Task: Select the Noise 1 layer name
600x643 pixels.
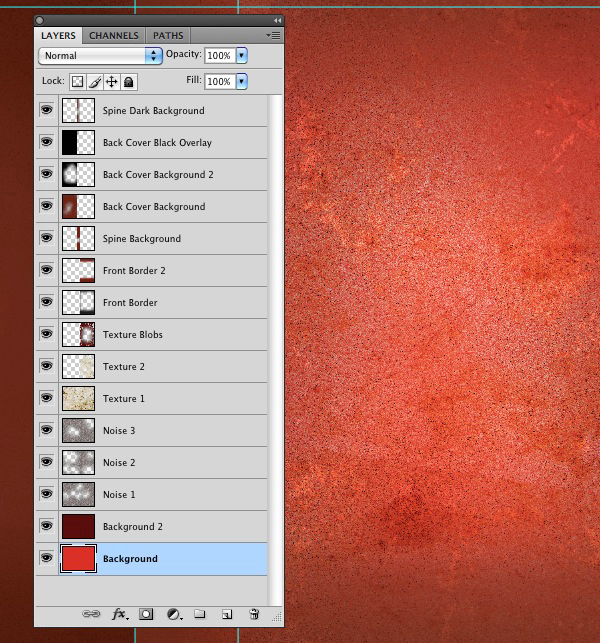Action: (119, 495)
